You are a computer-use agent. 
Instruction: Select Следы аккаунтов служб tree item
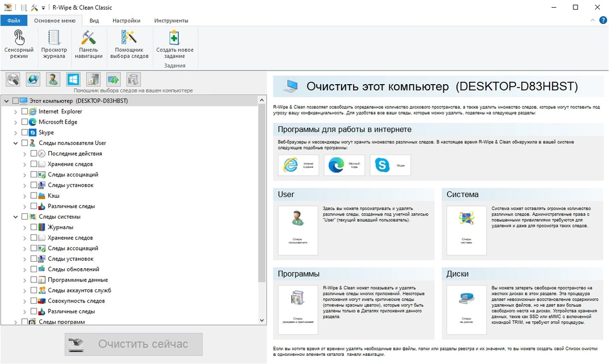point(79,290)
